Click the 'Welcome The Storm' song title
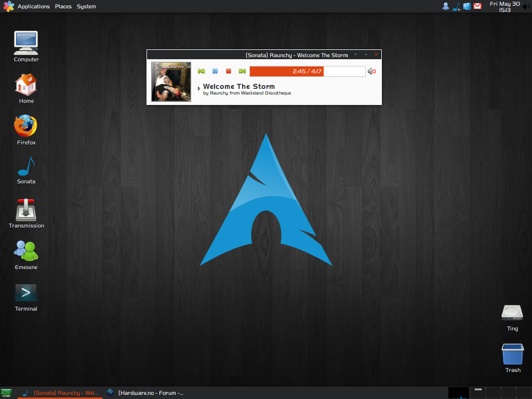 tap(239, 87)
